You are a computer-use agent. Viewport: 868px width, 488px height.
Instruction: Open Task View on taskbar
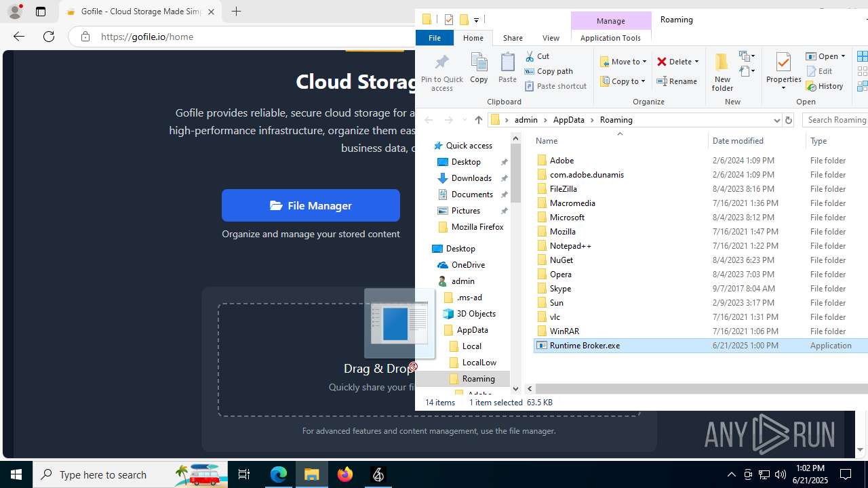coord(244,474)
